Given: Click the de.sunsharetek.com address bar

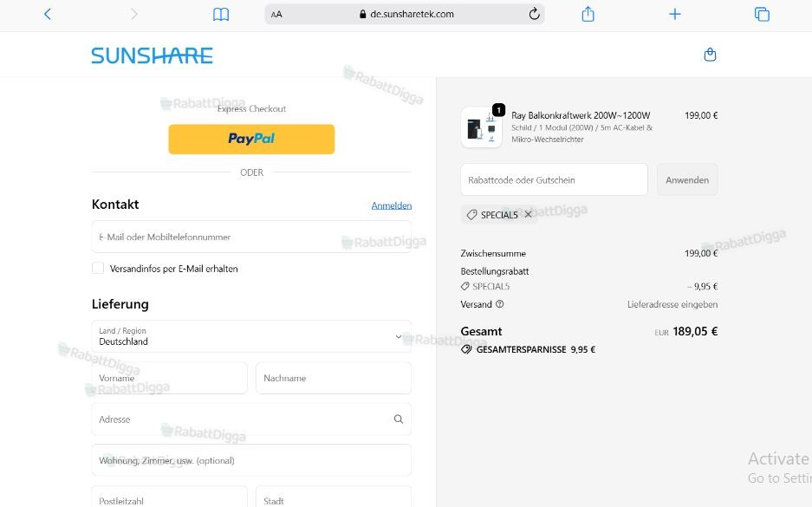Looking at the screenshot, I should coord(405,15).
